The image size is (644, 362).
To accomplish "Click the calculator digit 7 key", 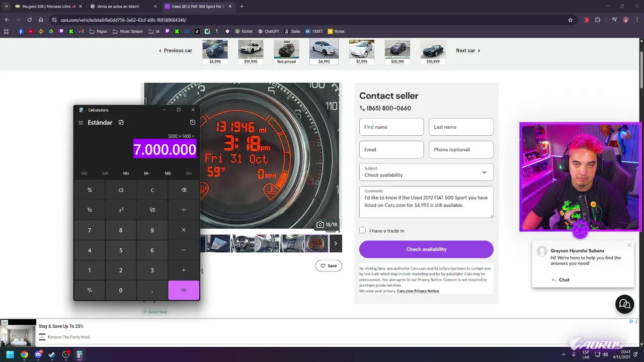I will [x=90, y=230].
